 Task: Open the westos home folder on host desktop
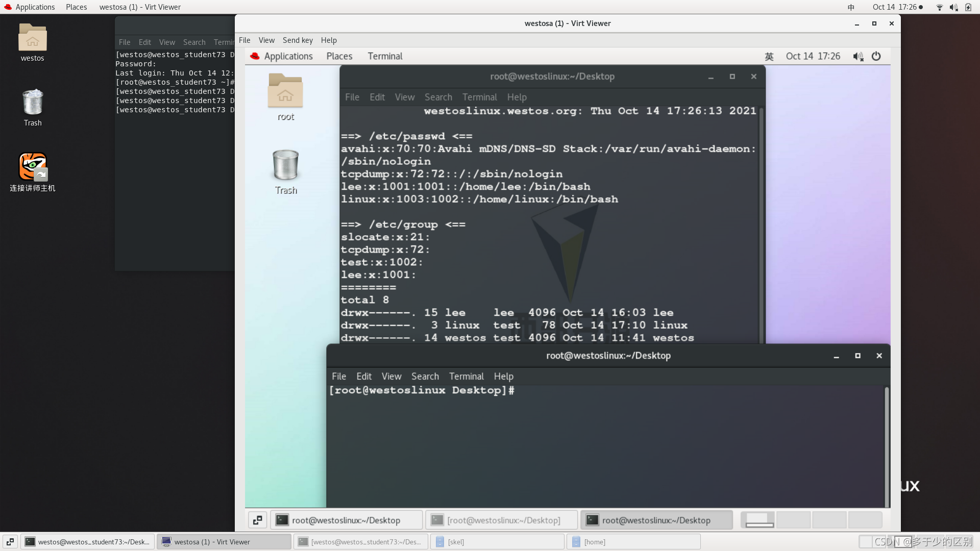(33, 38)
